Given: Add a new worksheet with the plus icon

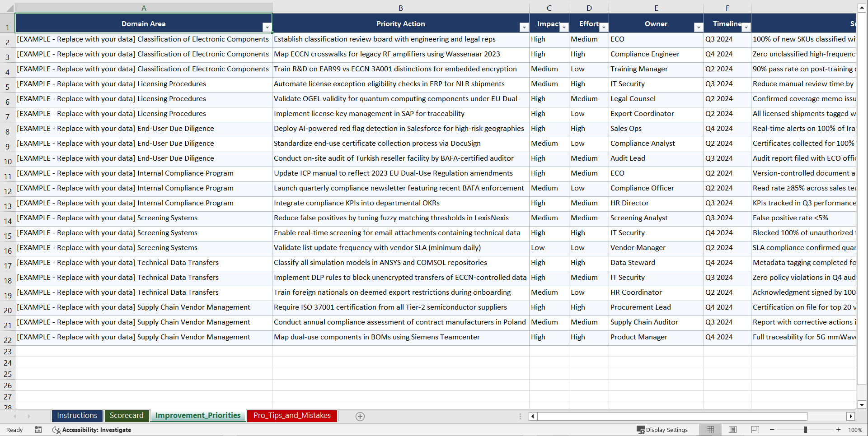Looking at the screenshot, I should click(360, 416).
